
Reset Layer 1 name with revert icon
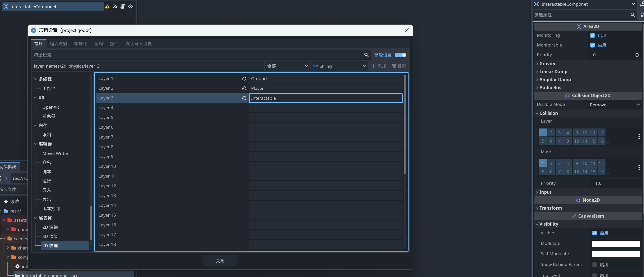coord(244,79)
